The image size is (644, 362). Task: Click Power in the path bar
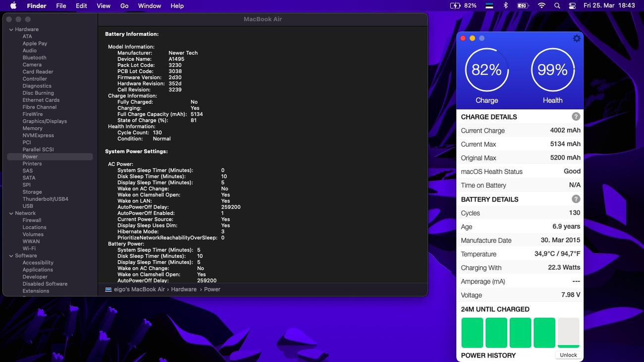point(212,289)
